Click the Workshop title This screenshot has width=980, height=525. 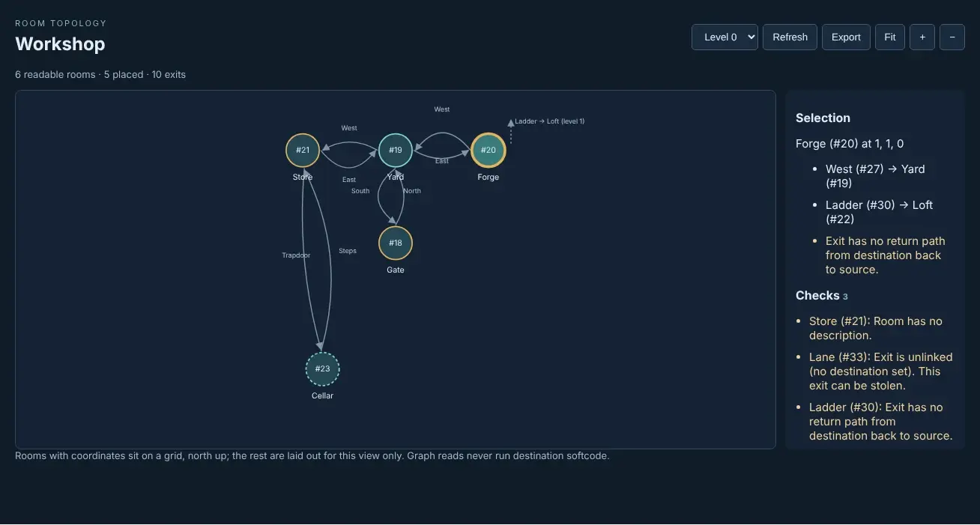60,44
